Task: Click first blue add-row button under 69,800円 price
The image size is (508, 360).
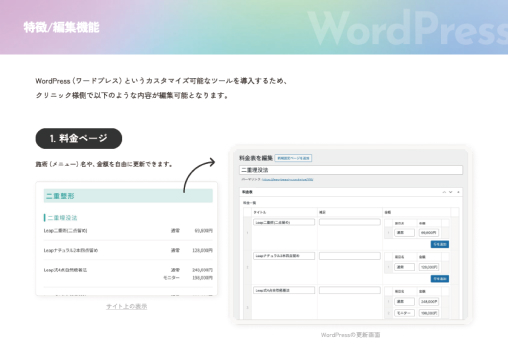Action: coord(440,244)
